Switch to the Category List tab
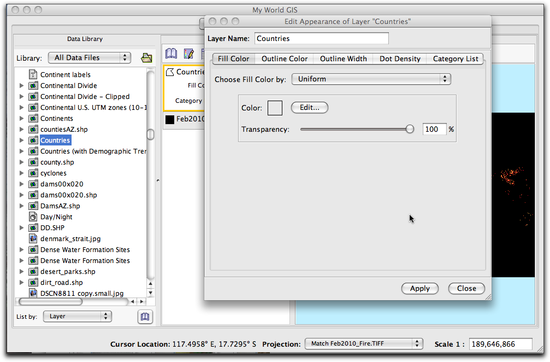 click(455, 59)
